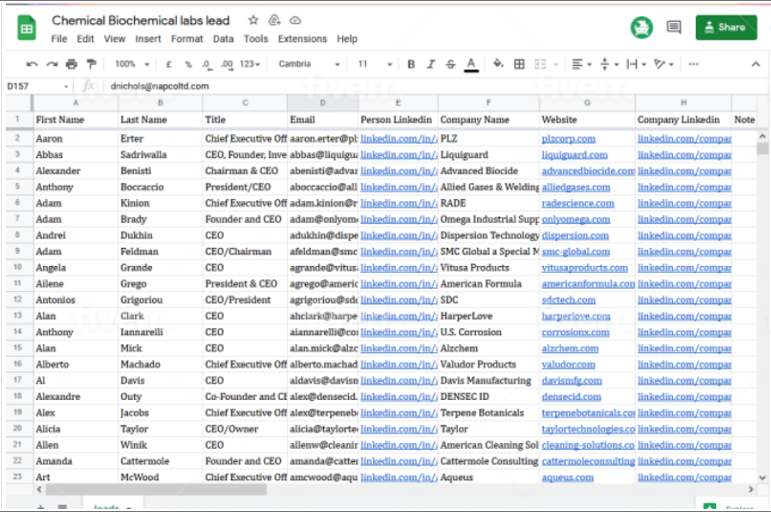Viewport: 771px width, 512px height.
Task: Check cloud save status icon
Action: (295, 20)
